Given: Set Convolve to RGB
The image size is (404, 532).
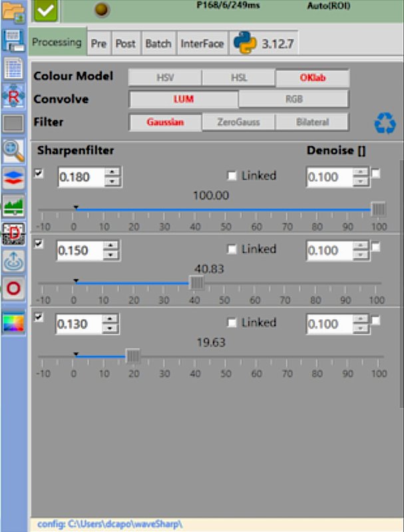Looking at the screenshot, I should (x=294, y=99).
